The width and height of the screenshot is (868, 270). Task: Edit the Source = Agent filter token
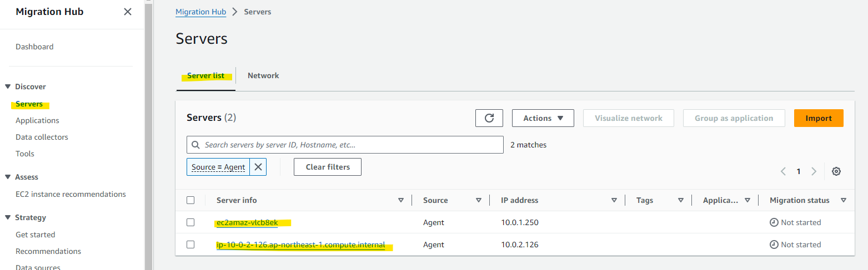pyautogui.click(x=218, y=167)
